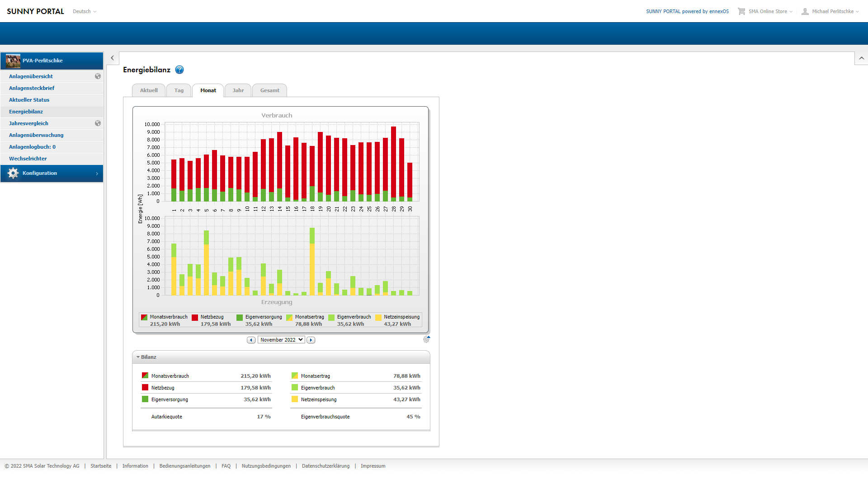
Task: Switch to the Tag tab
Action: pos(179,90)
